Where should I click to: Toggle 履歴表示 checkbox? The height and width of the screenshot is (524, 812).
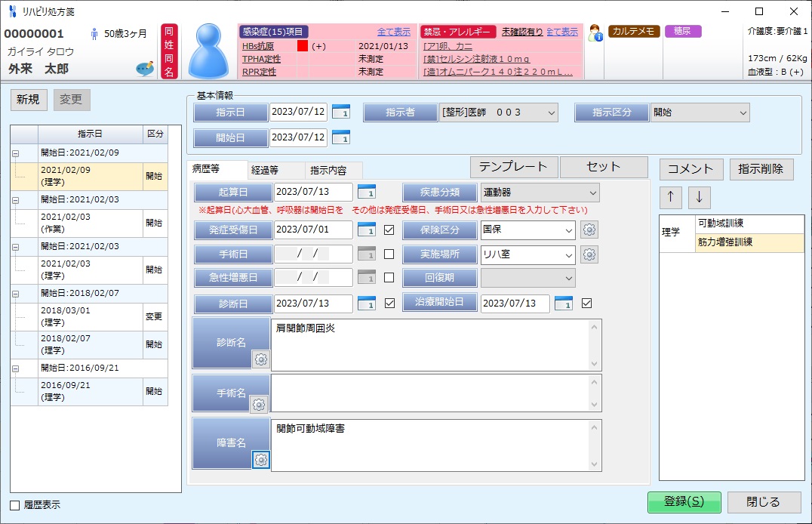point(15,505)
